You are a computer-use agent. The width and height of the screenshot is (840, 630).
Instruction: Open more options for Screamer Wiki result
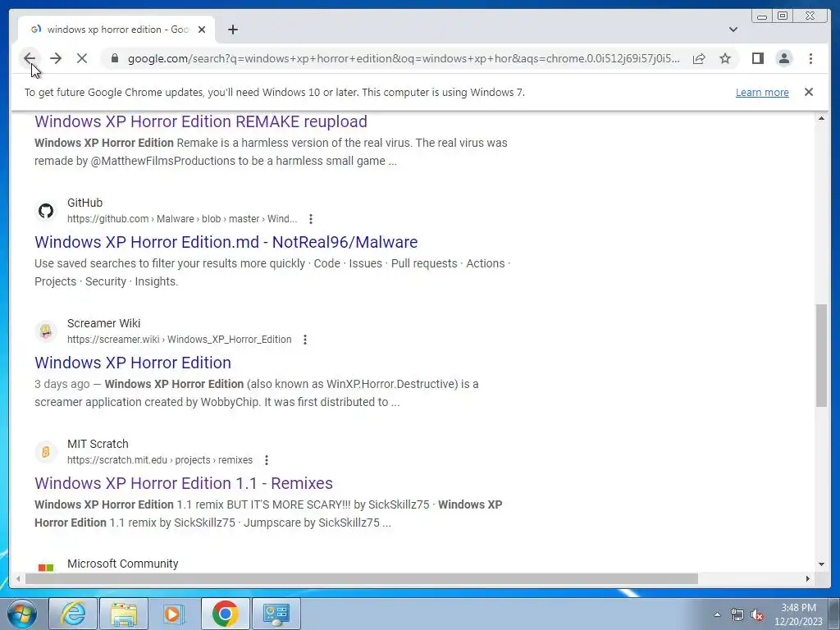coord(305,339)
